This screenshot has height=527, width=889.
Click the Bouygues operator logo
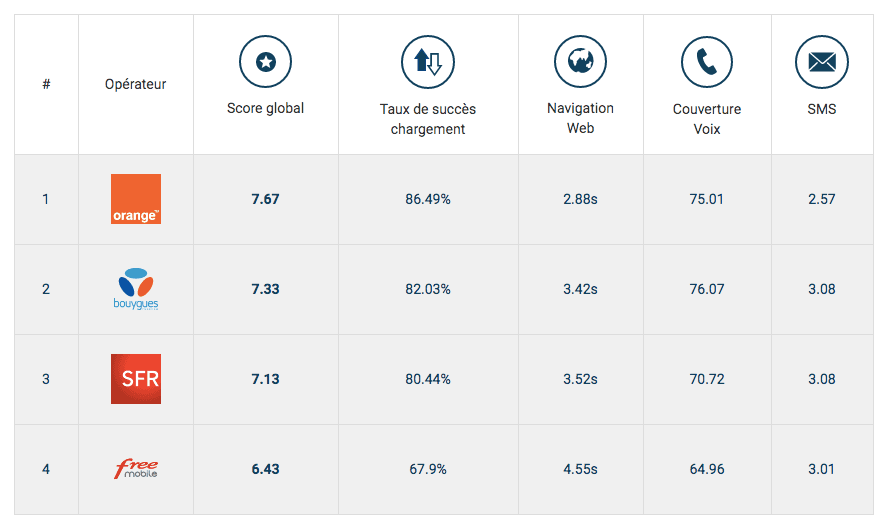point(136,289)
